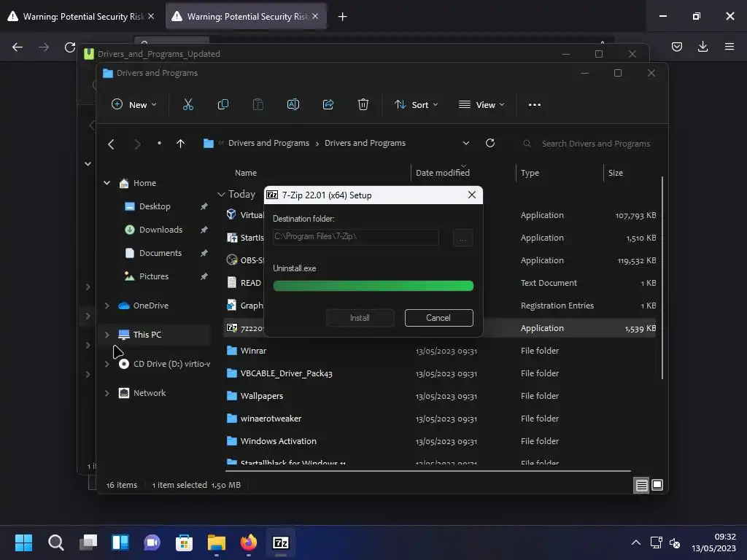Click the Share icon in the toolbar
The height and width of the screenshot is (560, 747).
pyautogui.click(x=328, y=105)
